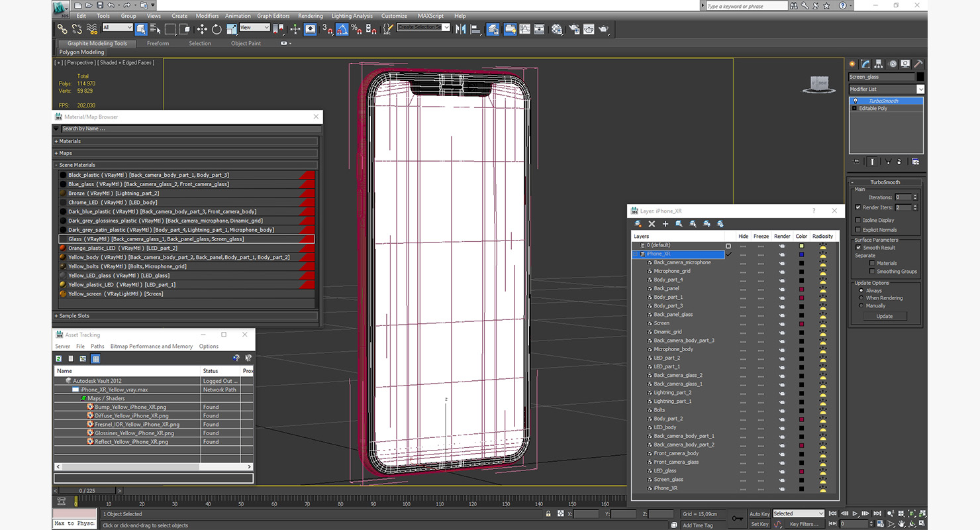Open the selection filter All dropdown
Screen dimensions: 980x530
(118, 28)
